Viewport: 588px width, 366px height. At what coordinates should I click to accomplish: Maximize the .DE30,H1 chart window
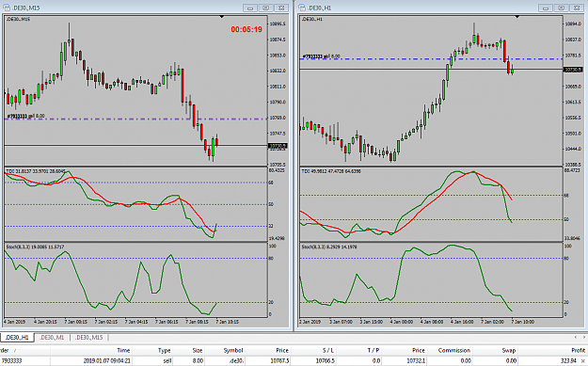[x=561, y=8]
